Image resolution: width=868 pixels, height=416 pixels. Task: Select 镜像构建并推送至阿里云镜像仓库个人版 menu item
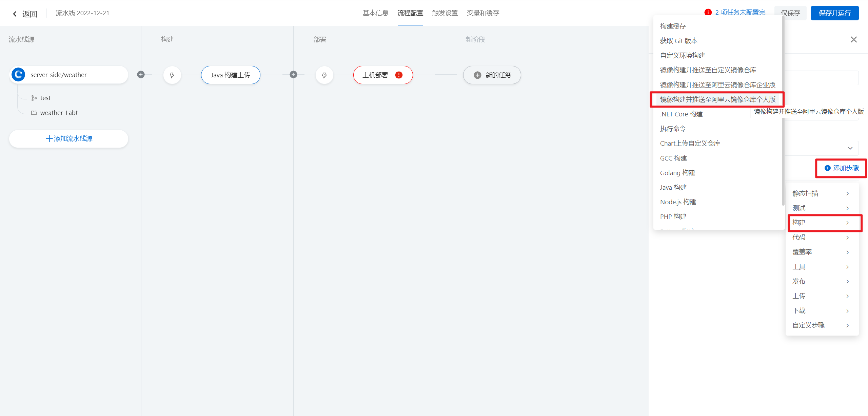tap(717, 99)
